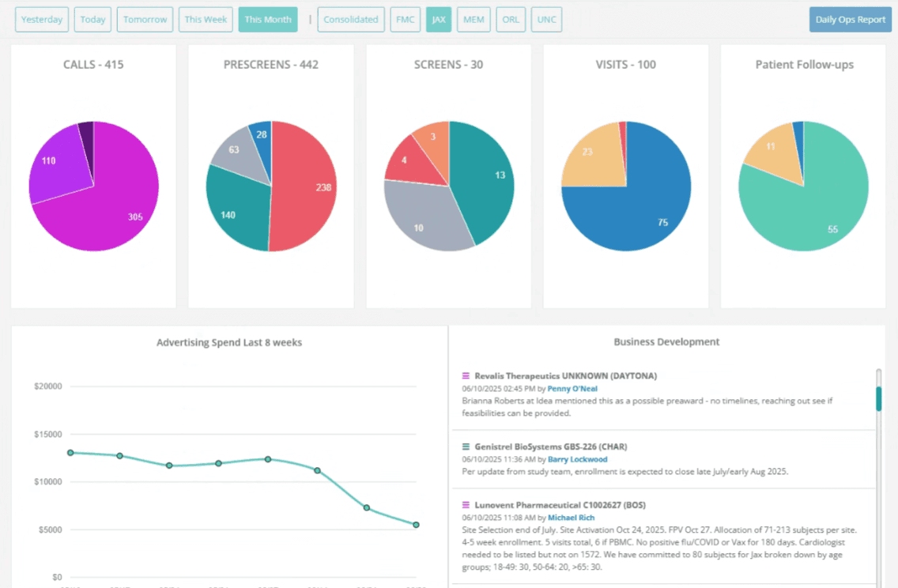Switch to the Tomorrow filter
The image size is (898, 588).
pyautogui.click(x=145, y=20)
